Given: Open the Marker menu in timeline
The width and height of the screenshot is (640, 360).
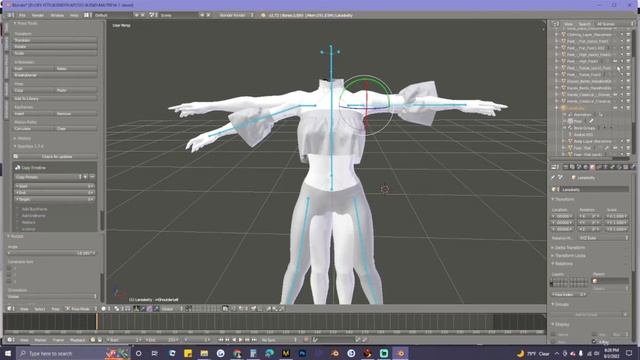Looking at the screenshot, I should (x=40, y=340).
